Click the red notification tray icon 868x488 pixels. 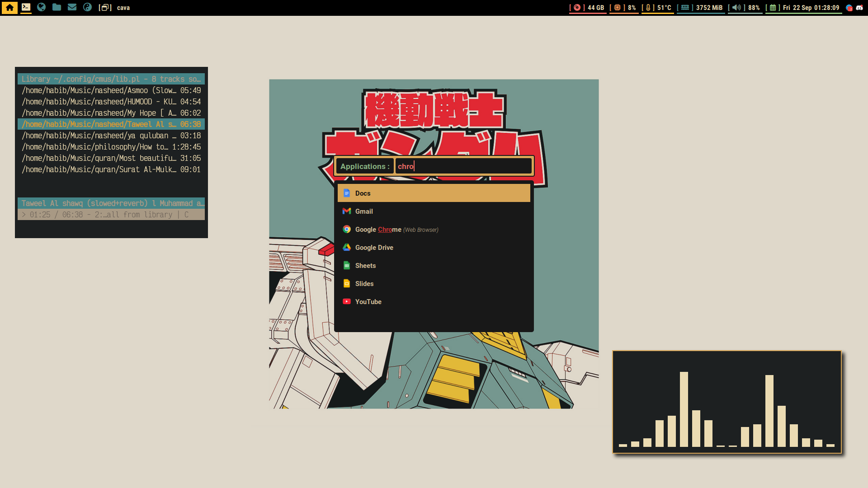[849, 8]
